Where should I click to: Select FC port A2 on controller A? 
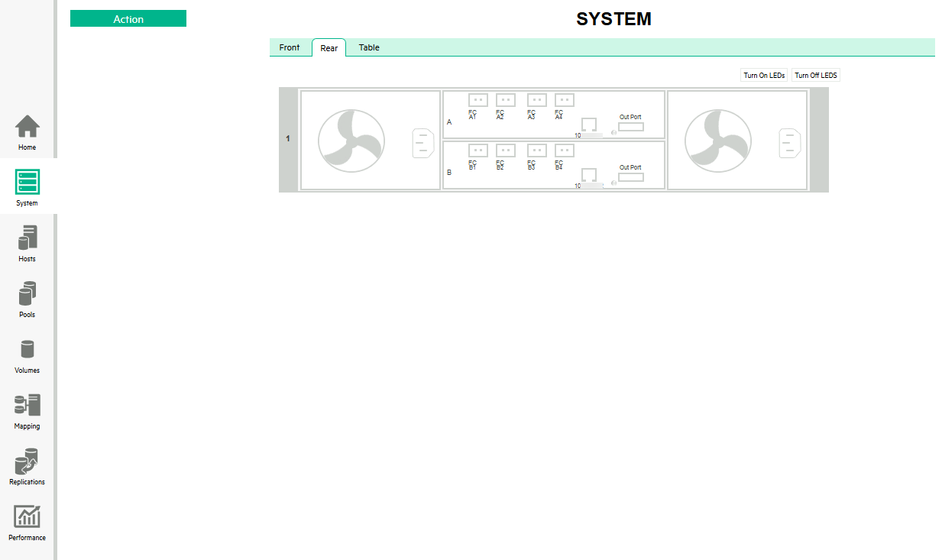506,100
